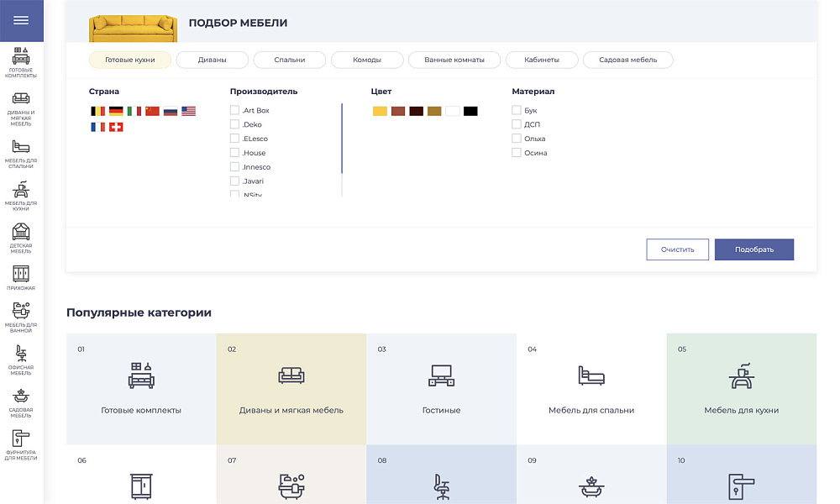
Task: Select the Офисная мебель chair icon in the sidebar
Action: [21, 354]
